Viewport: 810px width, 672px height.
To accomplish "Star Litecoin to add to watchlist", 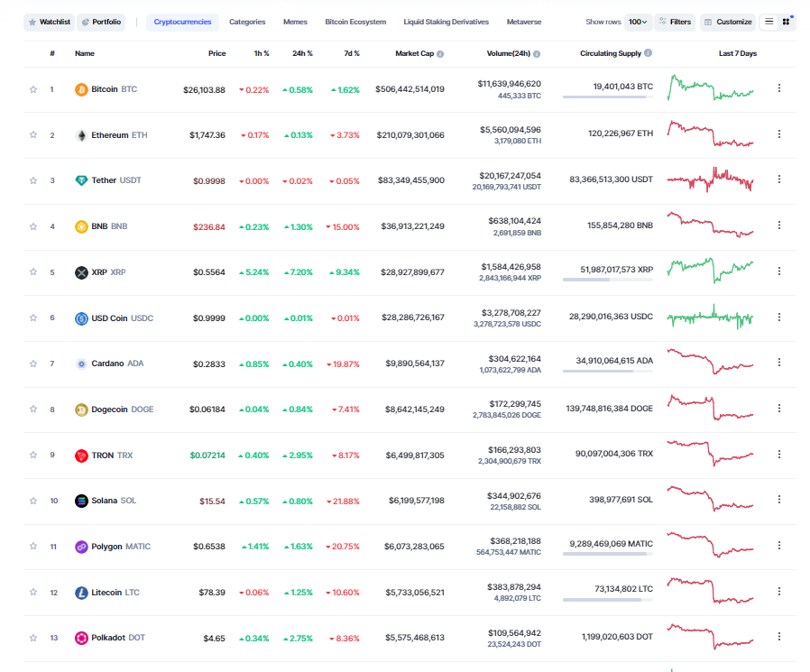I will click(33, 592).
